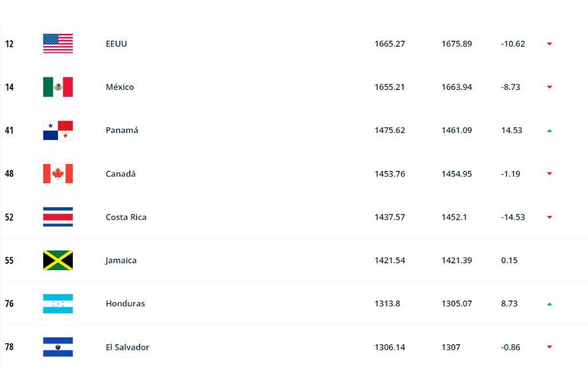Select the Costa Rica flag icon

click(x=58, y=217)
